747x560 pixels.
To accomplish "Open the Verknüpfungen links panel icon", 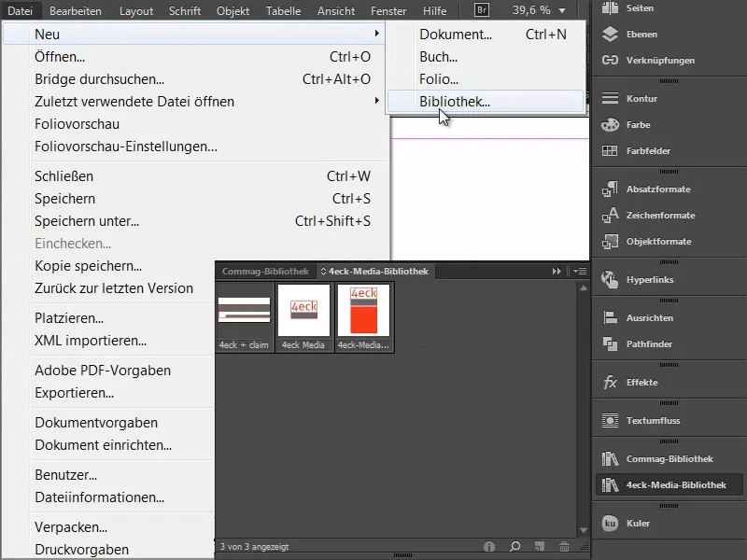I will pos(610,60).
